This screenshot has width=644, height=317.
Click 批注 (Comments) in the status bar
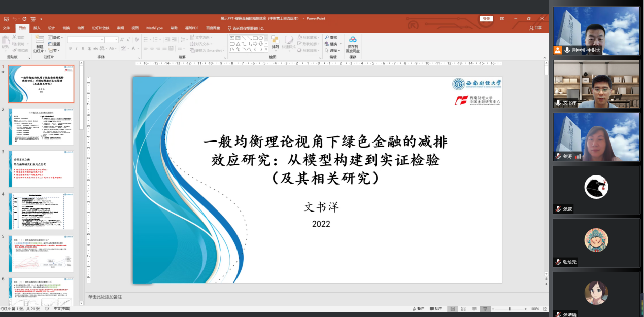click(436, 309)
